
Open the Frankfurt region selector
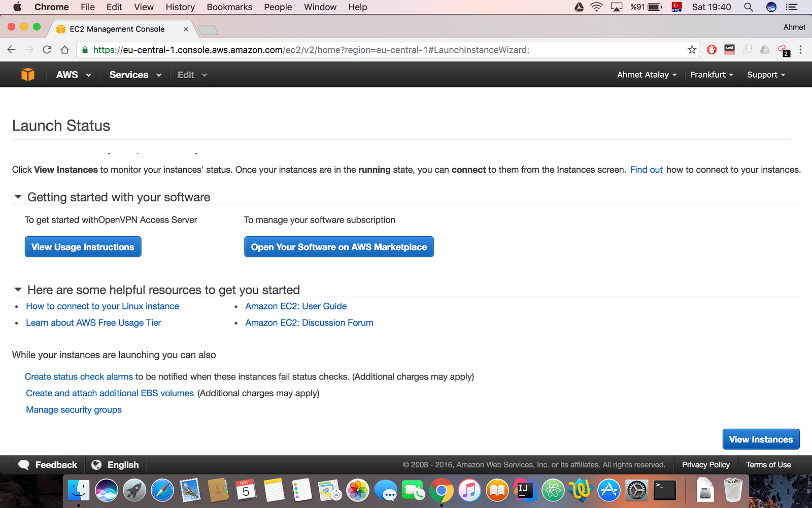click(x=712, y=75)
